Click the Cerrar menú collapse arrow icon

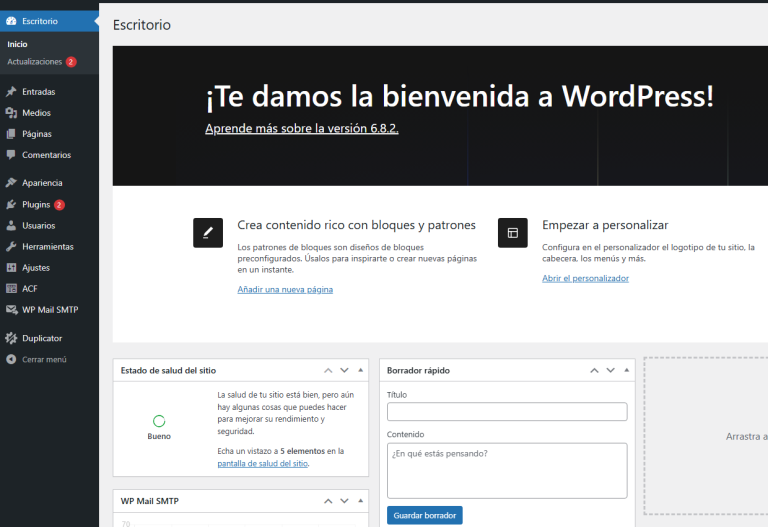click(x=11, y=359)
